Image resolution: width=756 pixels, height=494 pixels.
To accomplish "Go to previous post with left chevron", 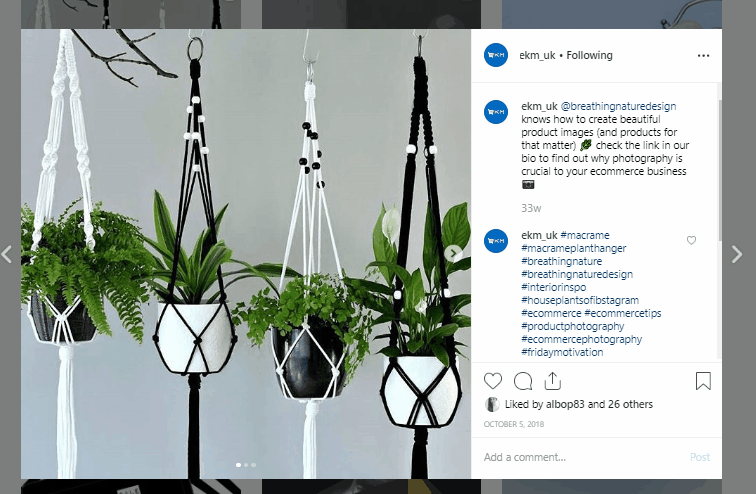I will tap(7, 254).
